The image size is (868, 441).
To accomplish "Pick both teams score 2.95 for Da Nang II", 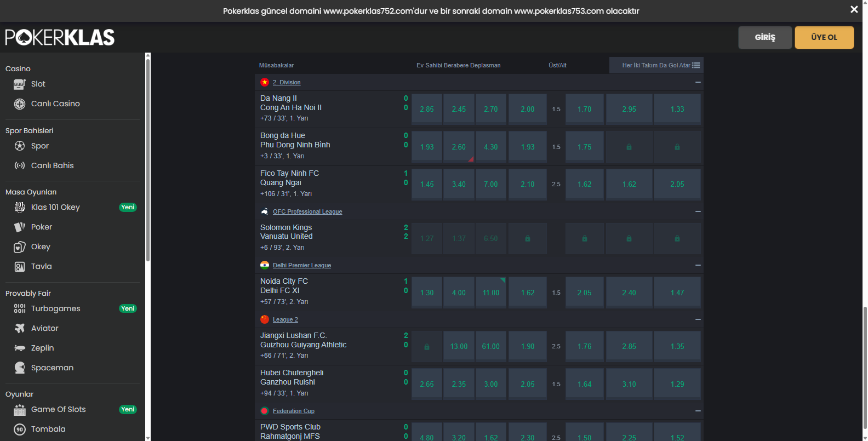I will point(629,109).
